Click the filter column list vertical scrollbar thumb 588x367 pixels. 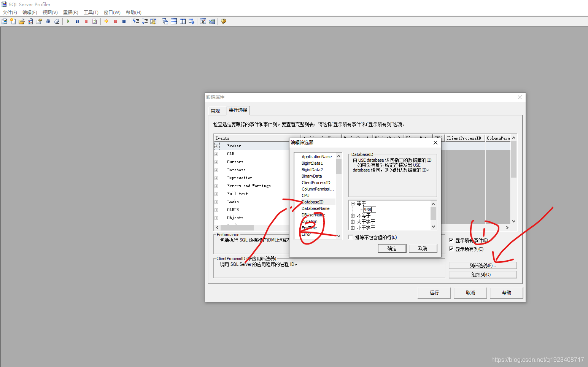(x=338, y=166)
